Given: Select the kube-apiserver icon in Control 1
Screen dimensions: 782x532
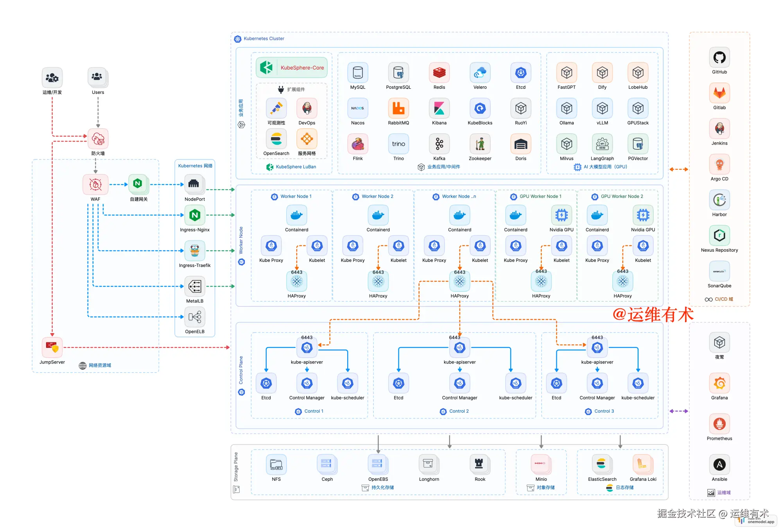Looking at the screenshot, I should click(307, 347).
